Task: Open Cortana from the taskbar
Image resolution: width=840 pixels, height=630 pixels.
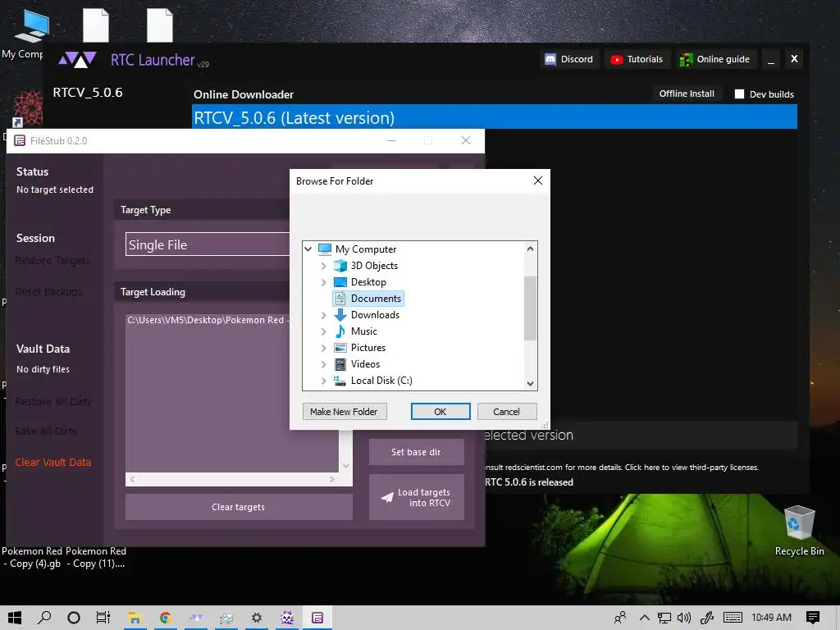Action: [x=74, y=618]
